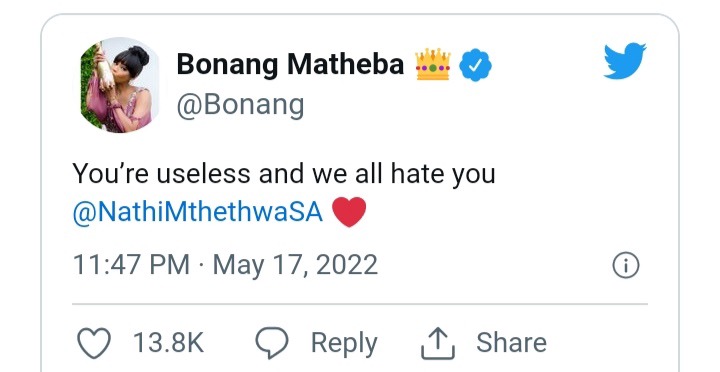Image resolution: width=720 pixels, height=372 pixels.
Task: Like the tweet via the heart icon
Action: click(94, 343)
